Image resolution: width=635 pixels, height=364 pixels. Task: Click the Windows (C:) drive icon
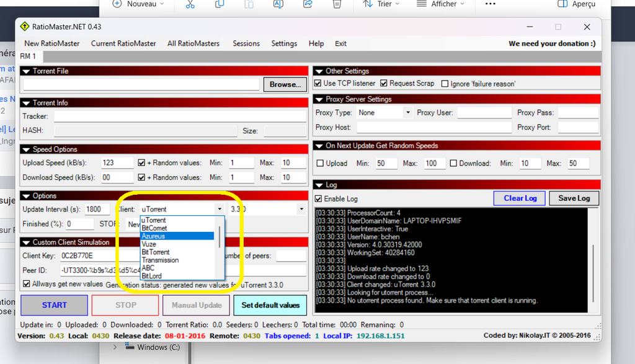point(130,346)
